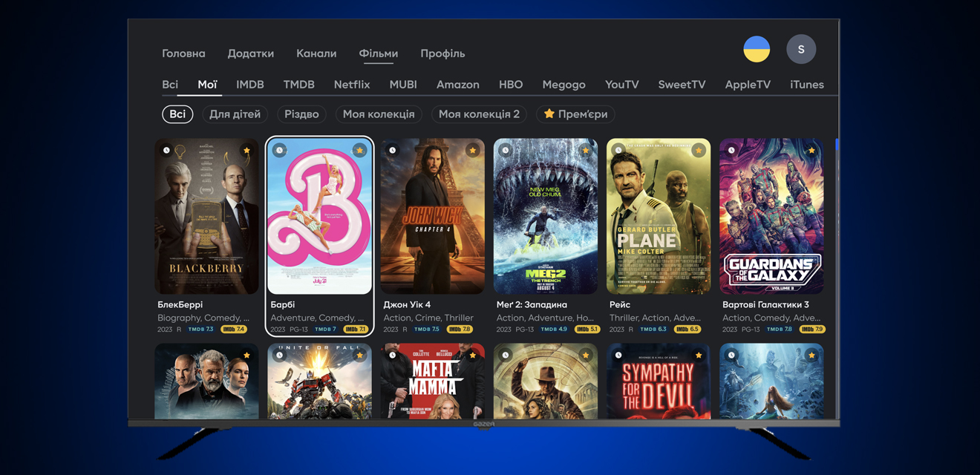
Task: Toggle favorite star on Guardians of the Galaxy poster
Action: coord(811,151)
